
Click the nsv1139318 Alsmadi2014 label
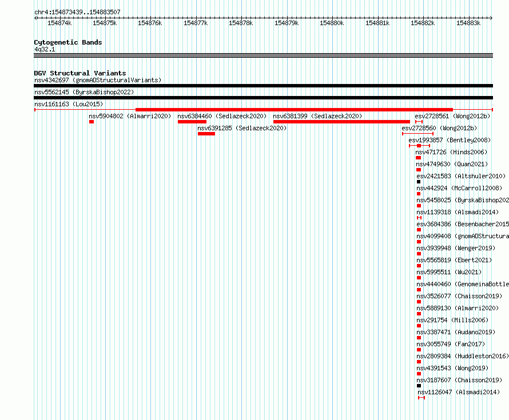click(x=458, y=212)
